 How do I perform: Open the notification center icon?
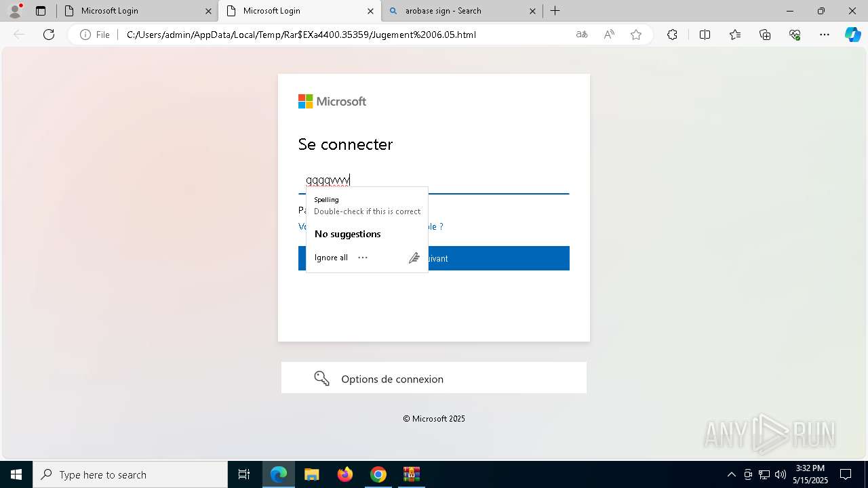[x=846, y=474]
